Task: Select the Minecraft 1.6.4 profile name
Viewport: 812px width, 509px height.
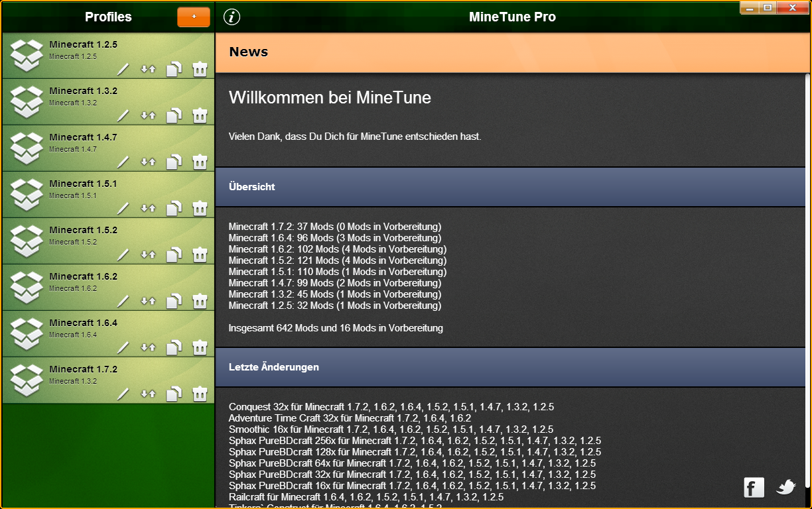Action: 83,323
